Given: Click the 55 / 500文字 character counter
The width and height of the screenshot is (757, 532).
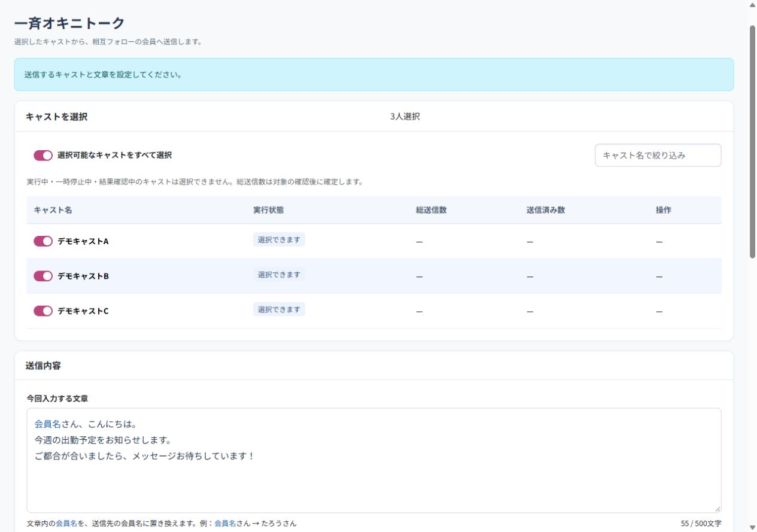Looking at the screenshot, I should coord(701,524).
